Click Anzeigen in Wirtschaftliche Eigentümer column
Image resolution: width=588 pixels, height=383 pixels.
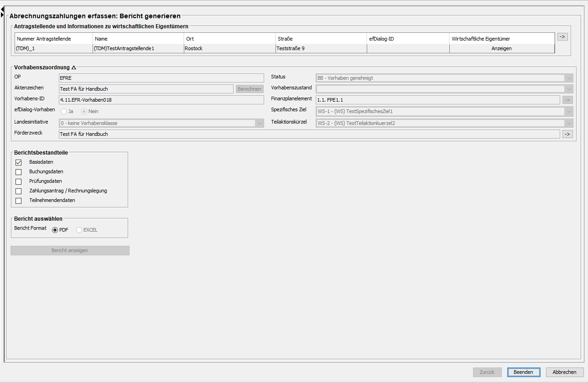[501, 48]
